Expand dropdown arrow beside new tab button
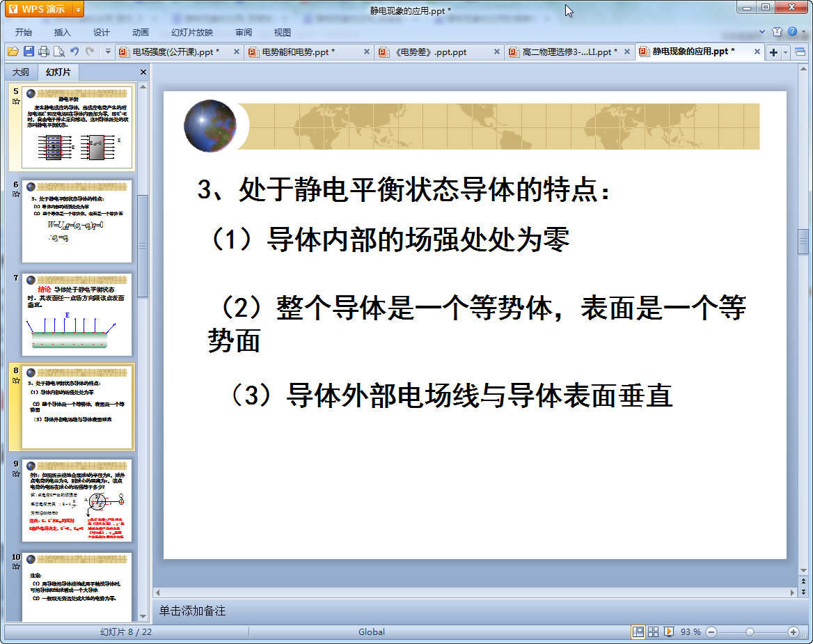The height and width of the screenshot is (644, 813). (x=786, y=52)
